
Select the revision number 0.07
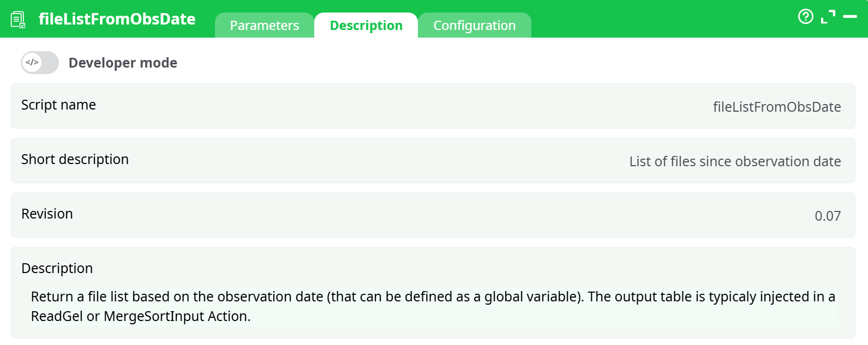828,216
